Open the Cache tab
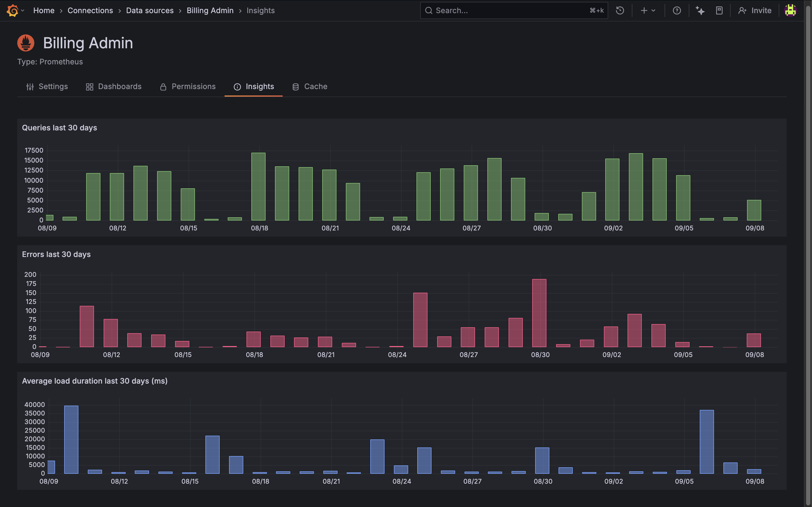 (310, 86)
